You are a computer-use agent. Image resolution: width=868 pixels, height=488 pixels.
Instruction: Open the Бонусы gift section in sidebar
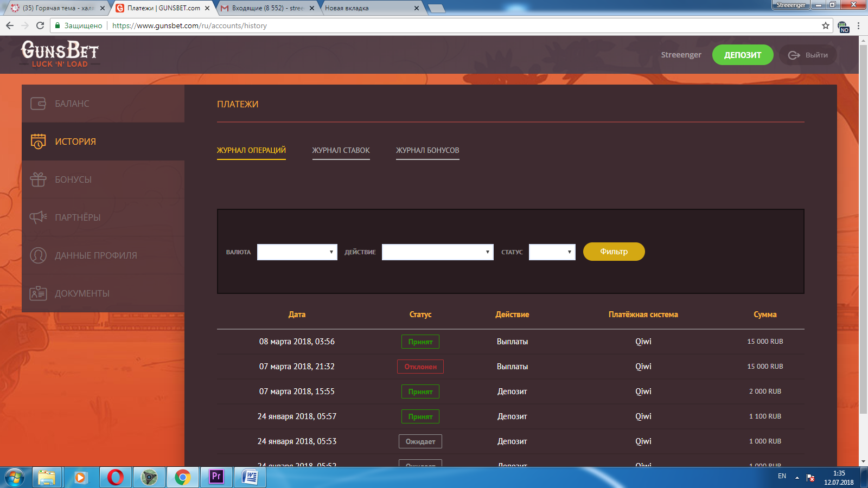(103, 179)
